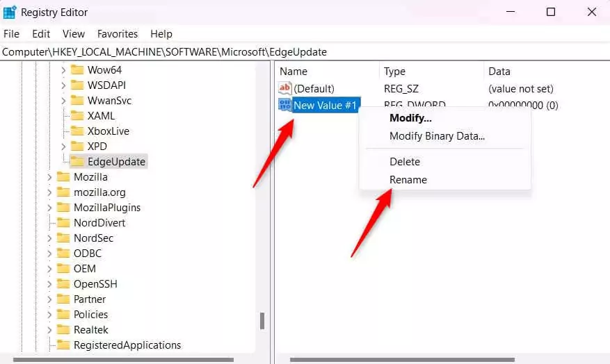Viewport: 610px width, 364px height.
Task: Open the Edit menu
Action: pyautogui.click(x=41, y=33)
